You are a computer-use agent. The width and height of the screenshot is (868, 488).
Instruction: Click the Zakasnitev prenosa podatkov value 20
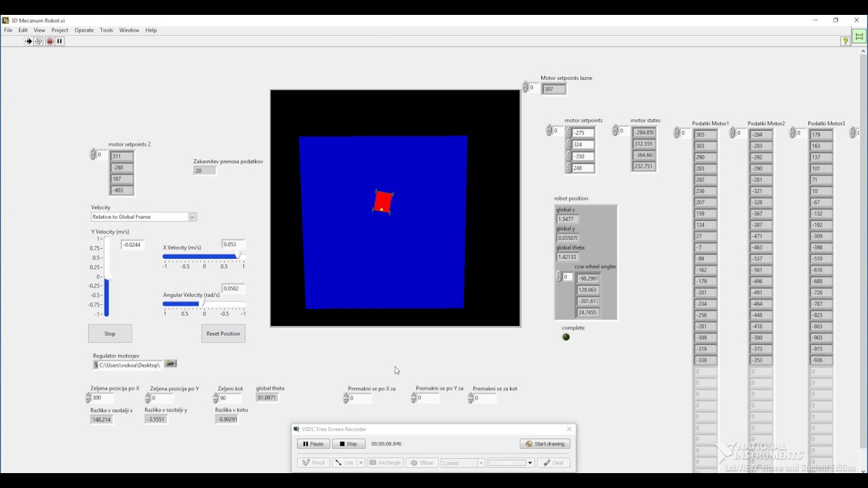click(204, 171)
